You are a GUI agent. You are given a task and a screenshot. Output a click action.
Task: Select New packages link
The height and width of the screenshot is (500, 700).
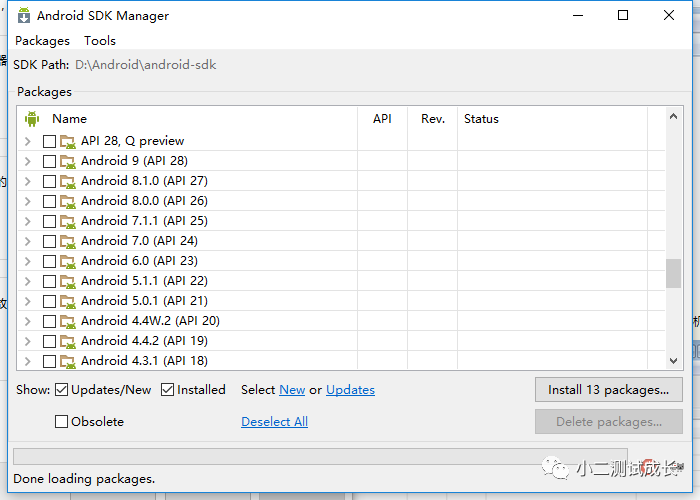(x=292, y=390)
